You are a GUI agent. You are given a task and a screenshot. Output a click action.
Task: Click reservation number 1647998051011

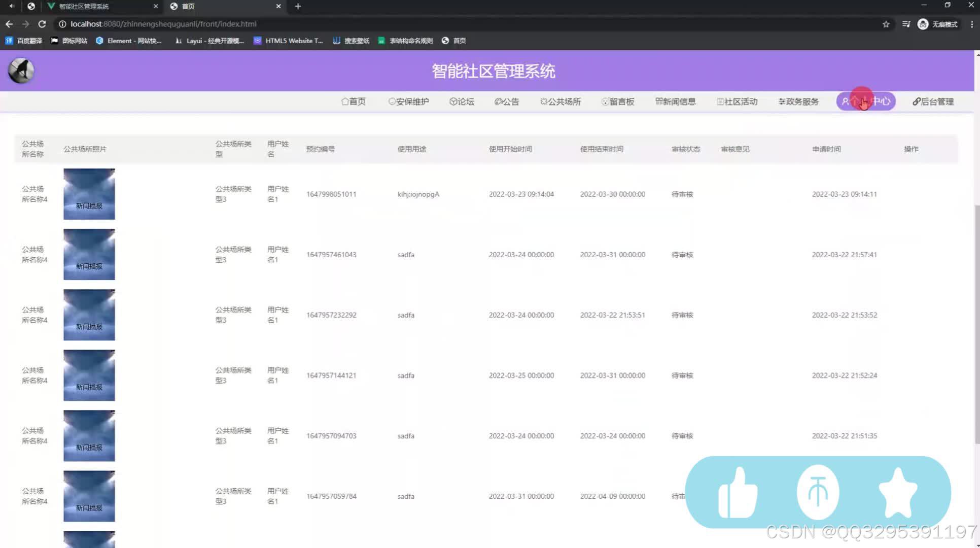(x=331, y=194)
